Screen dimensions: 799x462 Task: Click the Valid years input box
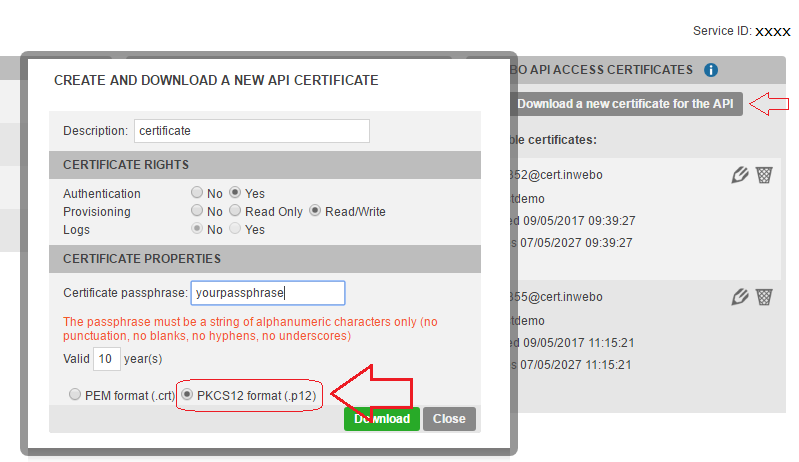point(107,358)
